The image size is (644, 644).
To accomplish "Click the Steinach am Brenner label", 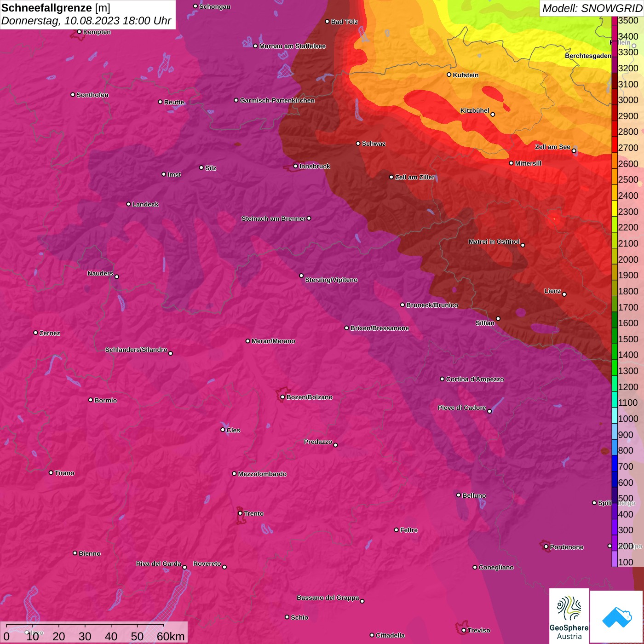I will 274,218.
